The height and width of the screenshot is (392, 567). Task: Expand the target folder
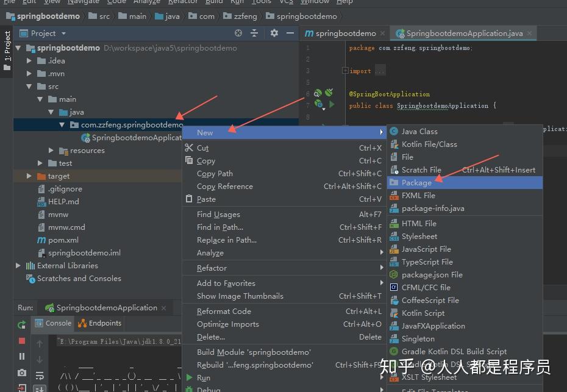28,176
